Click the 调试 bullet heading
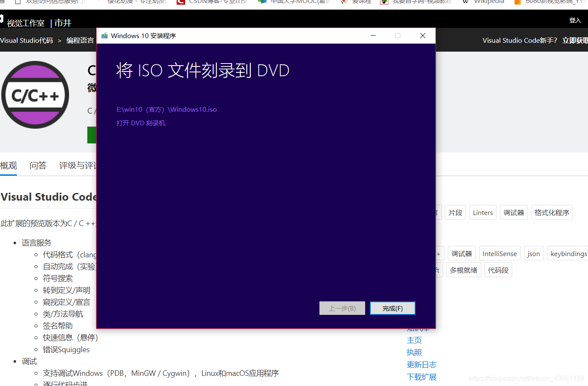The width and height of the screenshot is (588, 386). click(x=29, y=361)
